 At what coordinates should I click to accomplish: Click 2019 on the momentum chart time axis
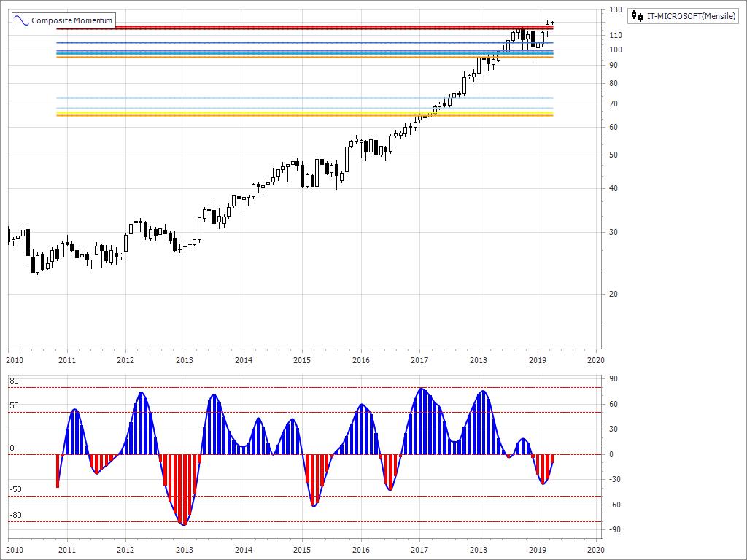(x=538, y=550)
